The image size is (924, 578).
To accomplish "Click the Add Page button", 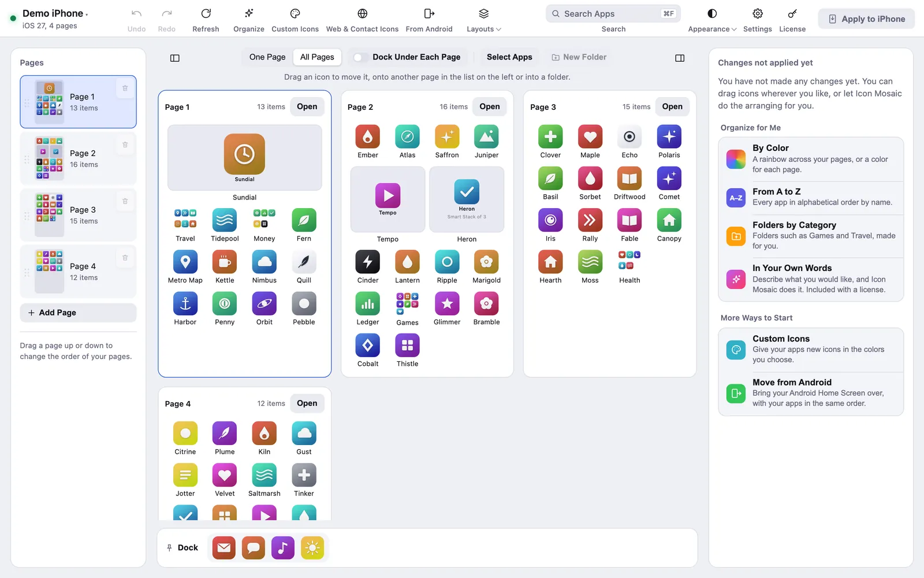I will (x=79, y=313).
